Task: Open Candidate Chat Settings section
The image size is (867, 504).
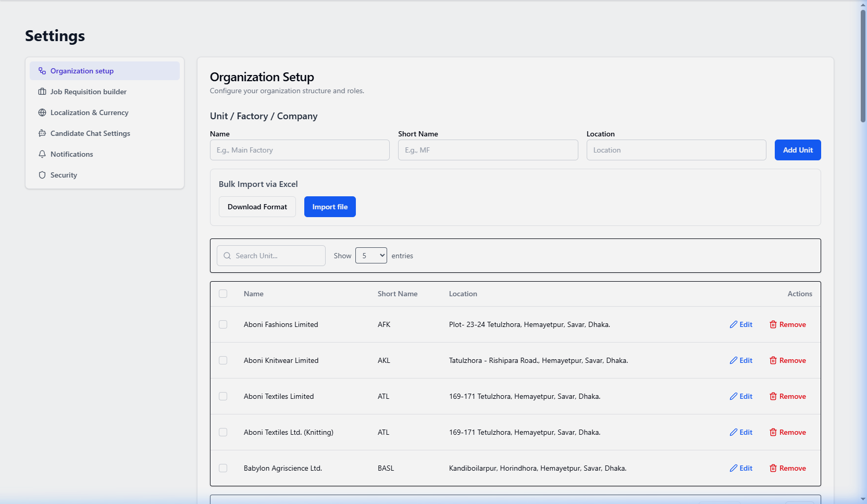Action: (105, 133)
